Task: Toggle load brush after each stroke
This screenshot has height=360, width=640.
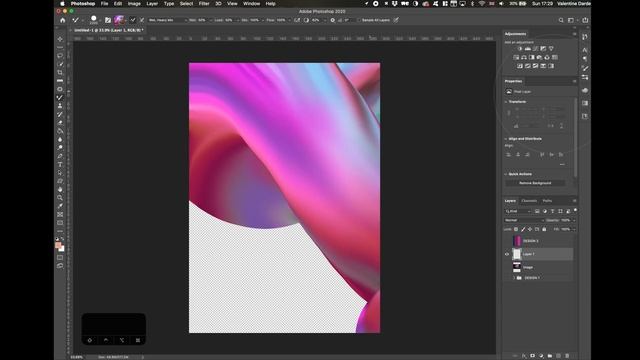Action: [x=133, y=20]
